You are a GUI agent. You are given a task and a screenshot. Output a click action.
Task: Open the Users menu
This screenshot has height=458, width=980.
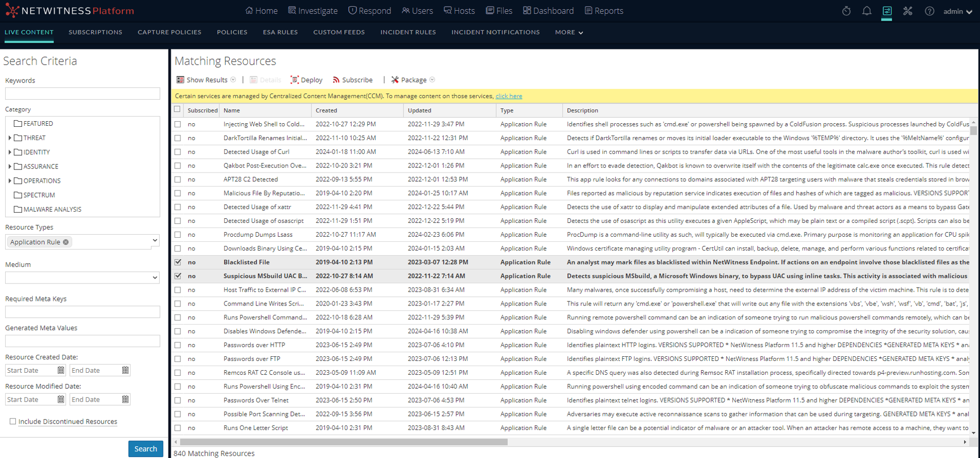click(x=417, y=11)
